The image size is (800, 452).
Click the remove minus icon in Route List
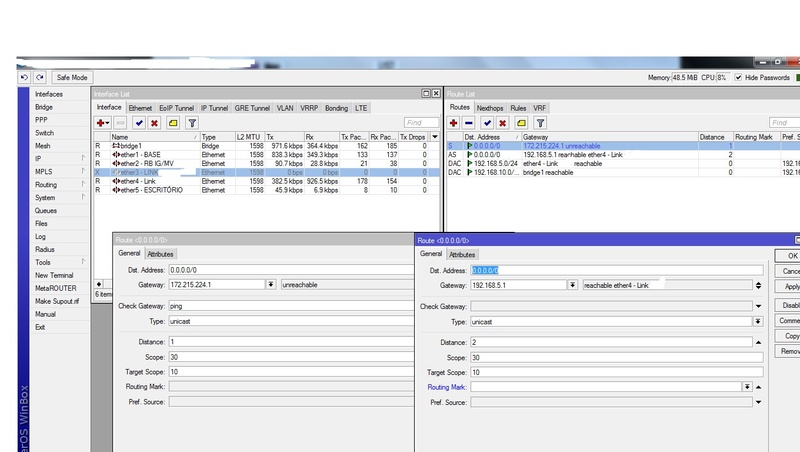click(468, 122)
